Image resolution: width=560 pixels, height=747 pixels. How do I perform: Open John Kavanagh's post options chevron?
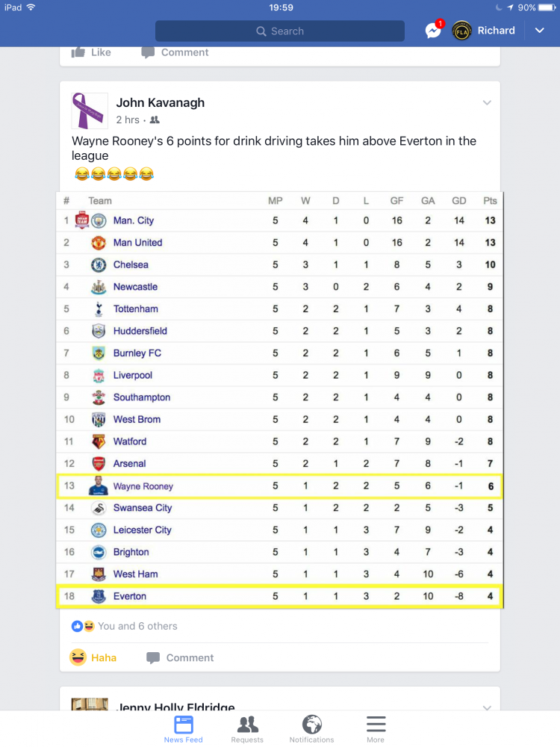(487, 102)
